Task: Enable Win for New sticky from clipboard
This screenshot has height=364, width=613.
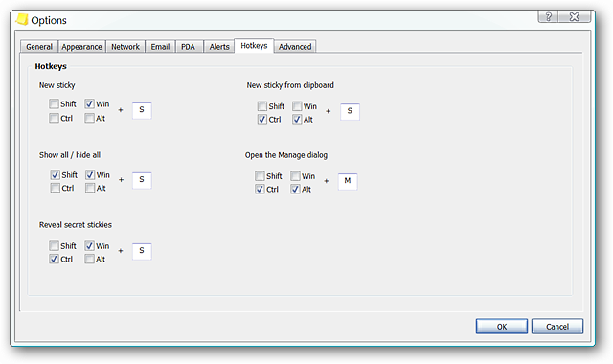Action: 297,106
